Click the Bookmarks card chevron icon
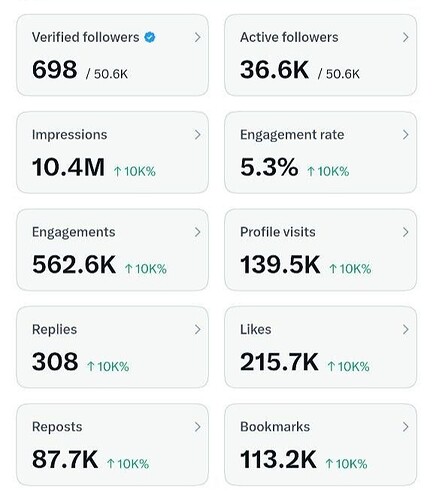 click(406, 427)
